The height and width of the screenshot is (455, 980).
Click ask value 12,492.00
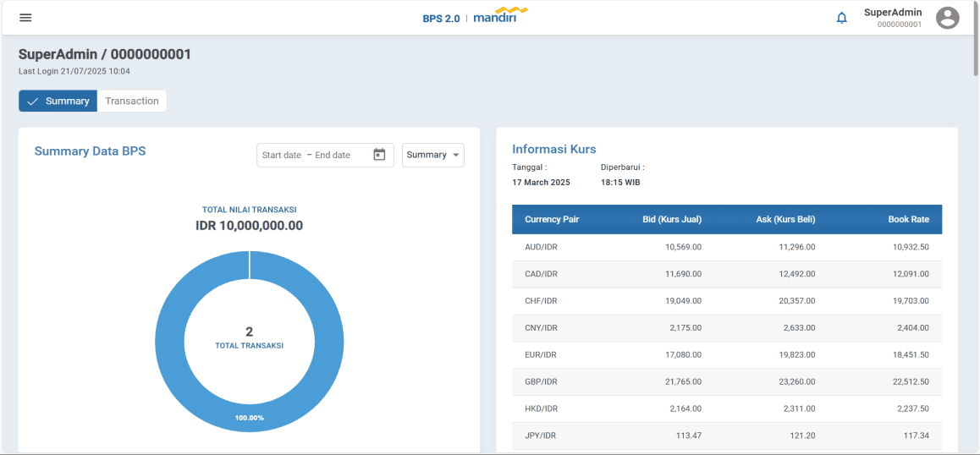coord(797,274)
